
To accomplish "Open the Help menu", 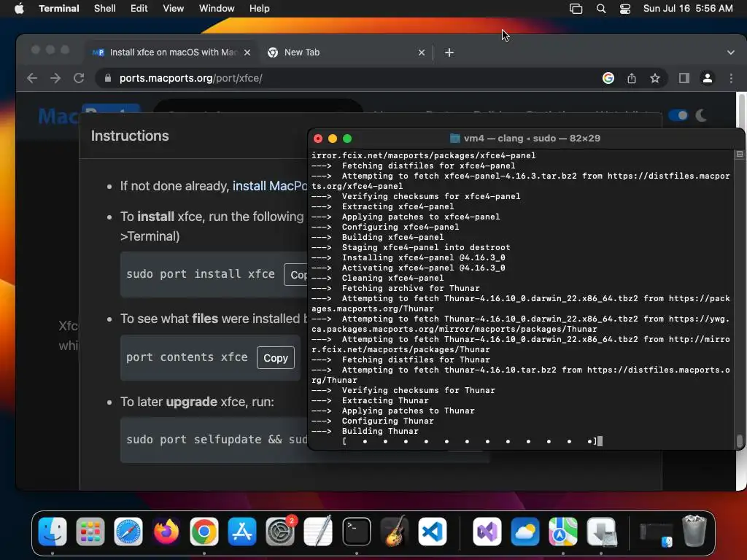I will pos(259,8).
